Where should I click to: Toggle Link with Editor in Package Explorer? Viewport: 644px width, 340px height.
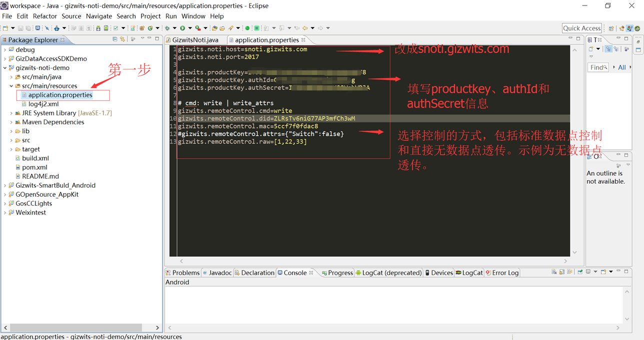[x=122, y=39]
